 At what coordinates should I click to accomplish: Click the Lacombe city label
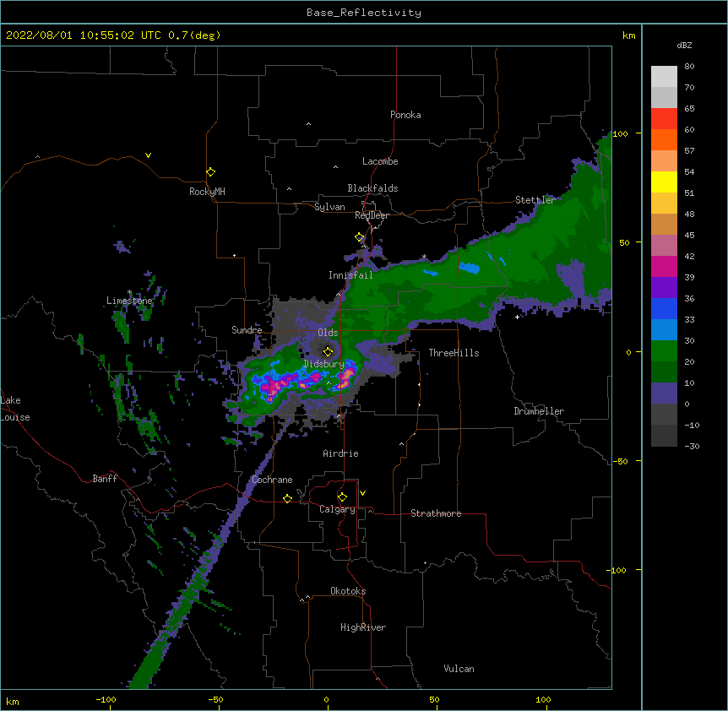coord(380,161)
